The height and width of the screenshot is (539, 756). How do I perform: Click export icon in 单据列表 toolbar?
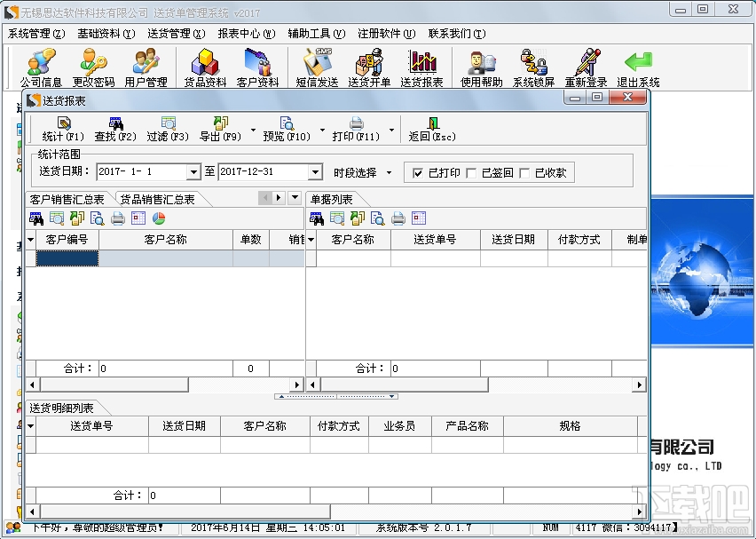point(358,218)
